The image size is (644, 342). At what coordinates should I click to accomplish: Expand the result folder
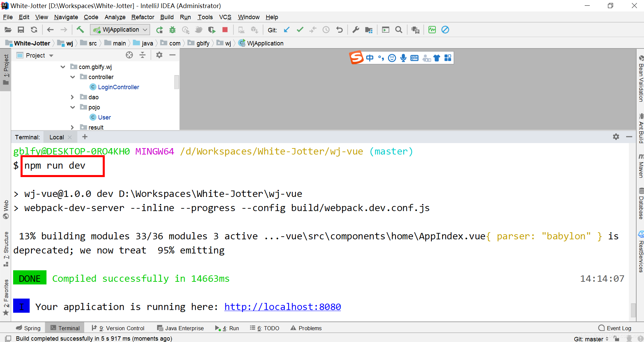click(x=72, y=127)
